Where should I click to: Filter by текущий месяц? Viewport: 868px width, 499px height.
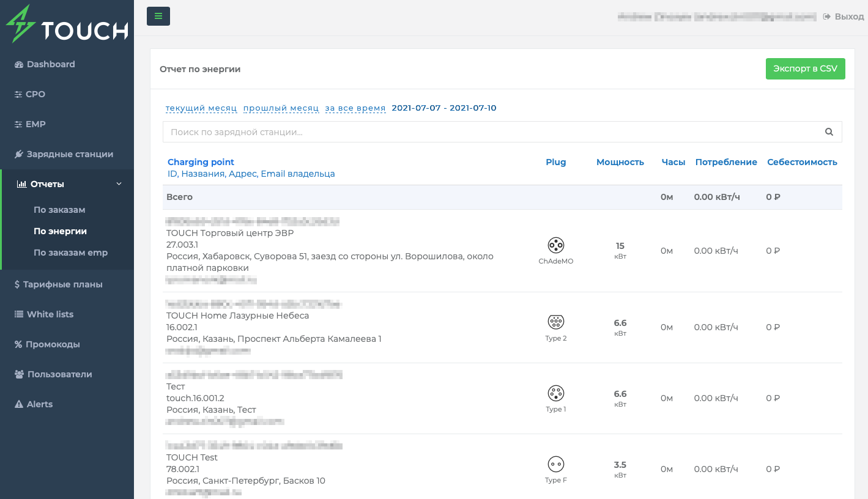pos(201,108)
